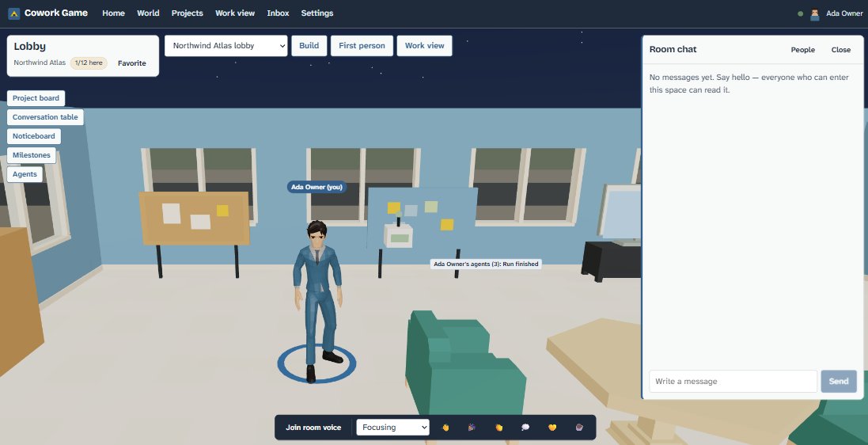Open the Focusing status dropdown
This screenshot has height=445, width=868.
point(393,428)
